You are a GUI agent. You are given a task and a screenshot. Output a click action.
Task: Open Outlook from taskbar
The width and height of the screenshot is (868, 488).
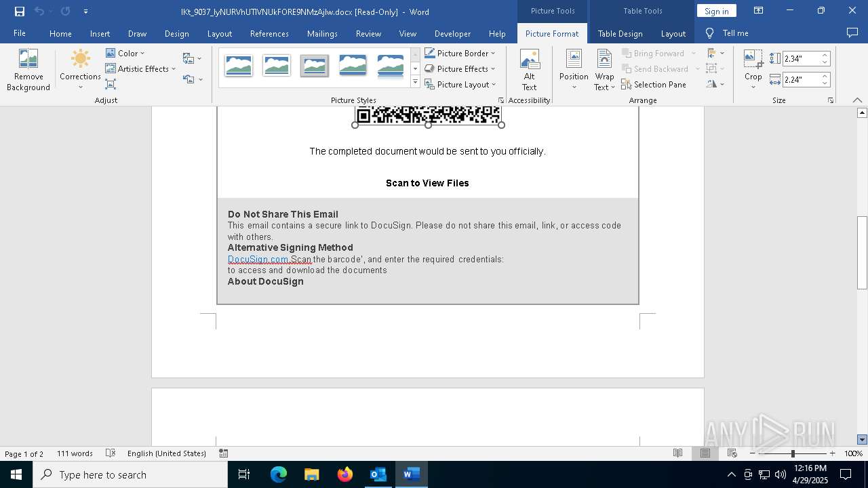pyautogui.click(x=378, y=474)
